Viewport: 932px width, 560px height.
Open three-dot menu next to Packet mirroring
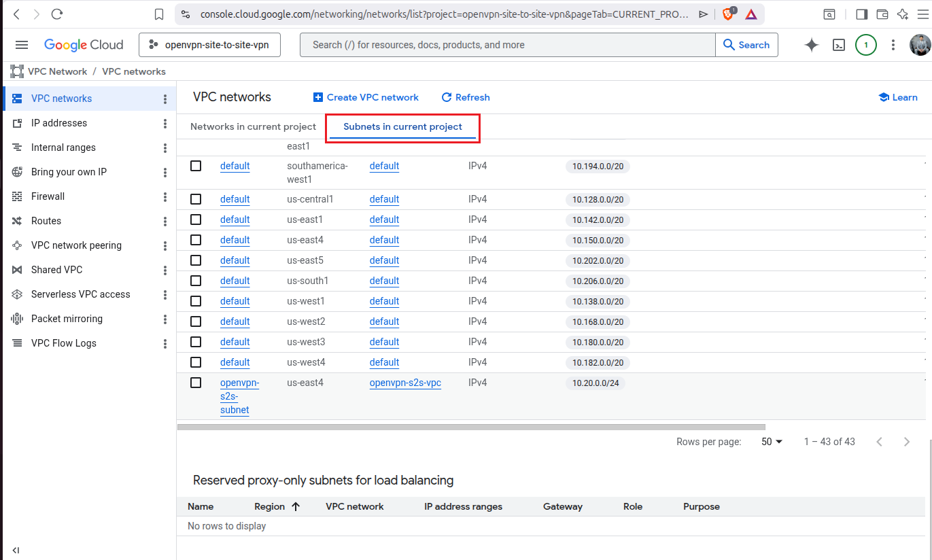[x=165, y=319]
